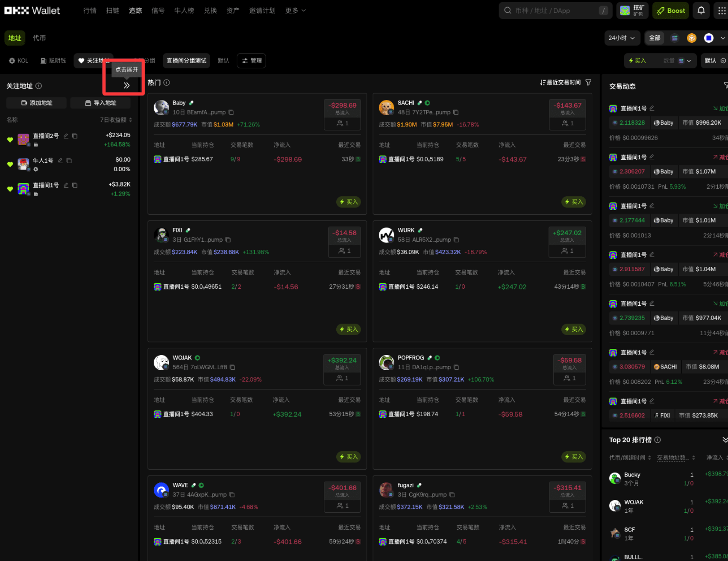Copy the WAVE token contract address

point(232,495)
